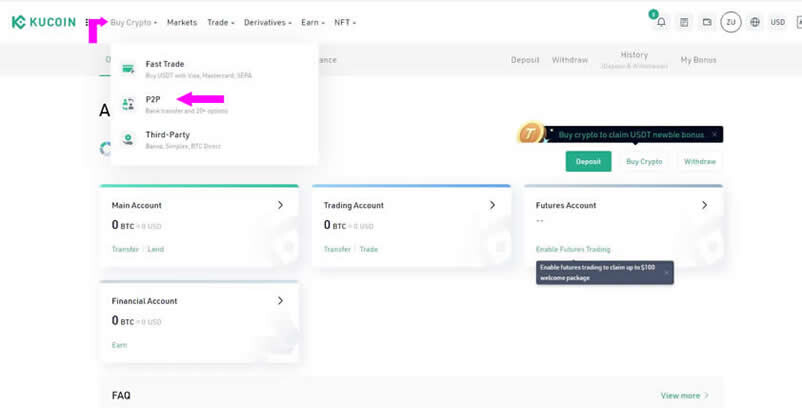Open the orders document icon
This screenshot has height=408, width=802.
coord(684,22)
